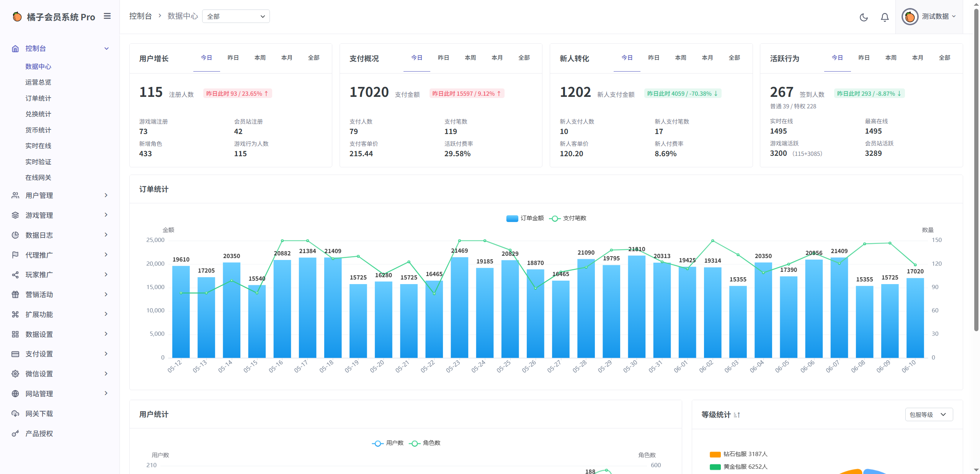Click the 数据中心 breadcrumb item
Viewport: 980px width, 474px height.
(x=183, y=16)
